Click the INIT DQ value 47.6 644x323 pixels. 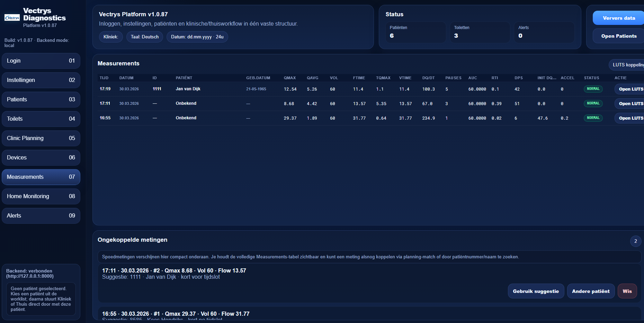click(543, 118)
